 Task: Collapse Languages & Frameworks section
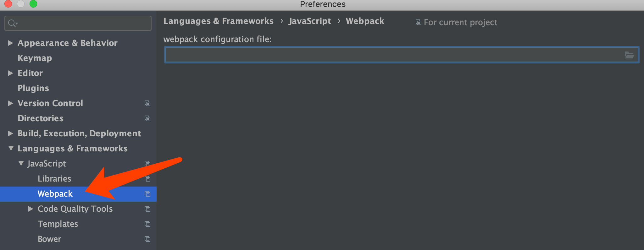click(11, 148)
